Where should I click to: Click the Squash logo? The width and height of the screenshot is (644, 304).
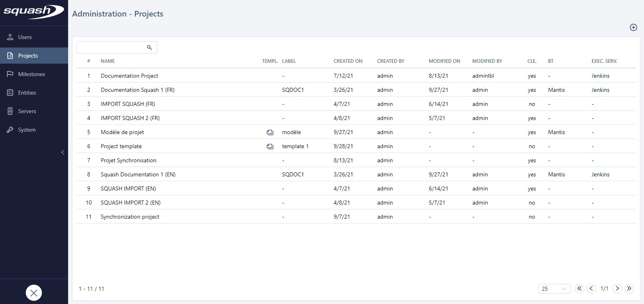(x=34, y=11)
